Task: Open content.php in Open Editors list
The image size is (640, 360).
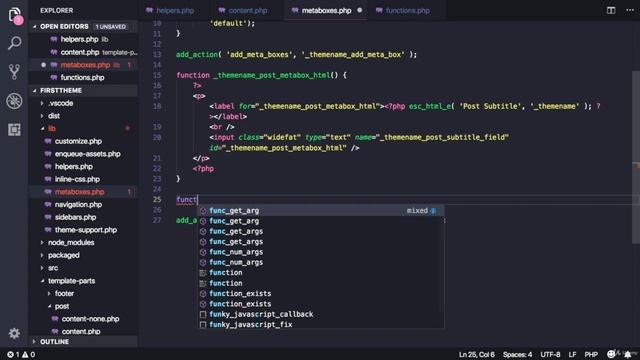Action: pyautogui.click(x=84, y=52)
